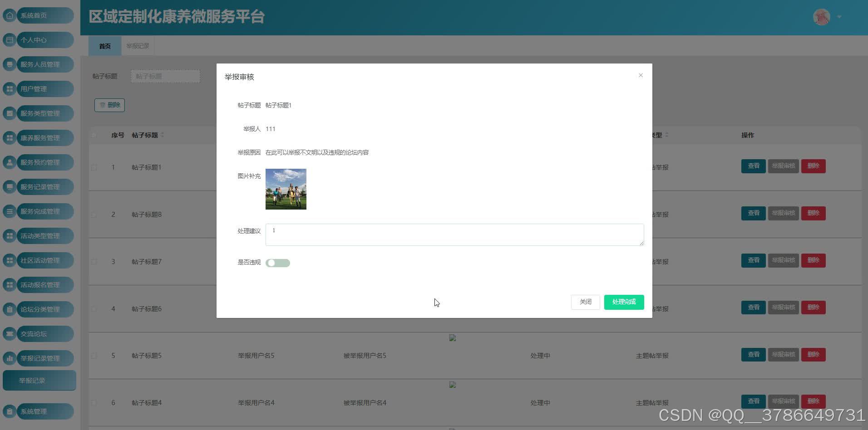The height and width of the screenshot is (430, 868).
Task: Open the 举报记录 sidebar submenu item
Action: [x=39, y=381]
